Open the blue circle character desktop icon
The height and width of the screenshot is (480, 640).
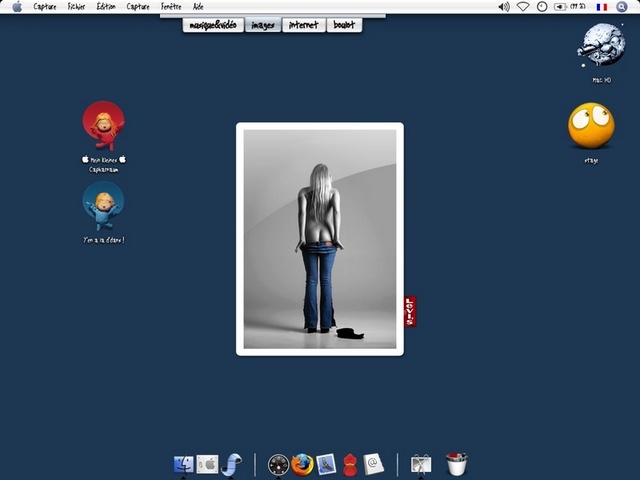click(x=103, y=203)
